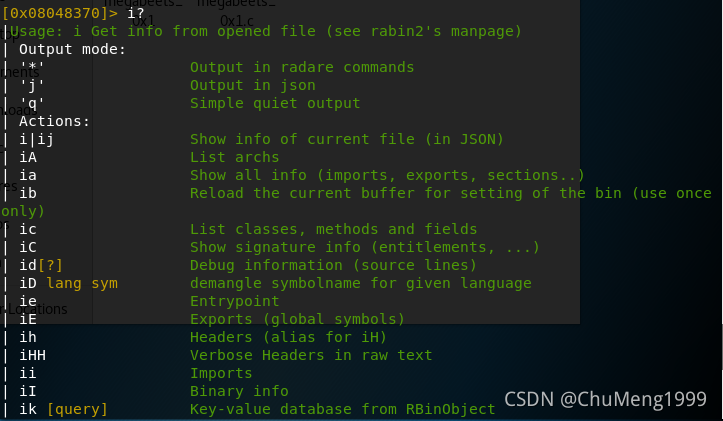
Task: Select 'List classes, methods and fields'
Action: pos(333,229)
